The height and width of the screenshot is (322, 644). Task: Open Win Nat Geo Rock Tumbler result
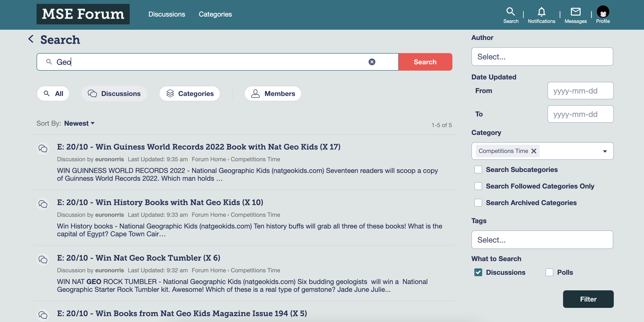(138, 258)
